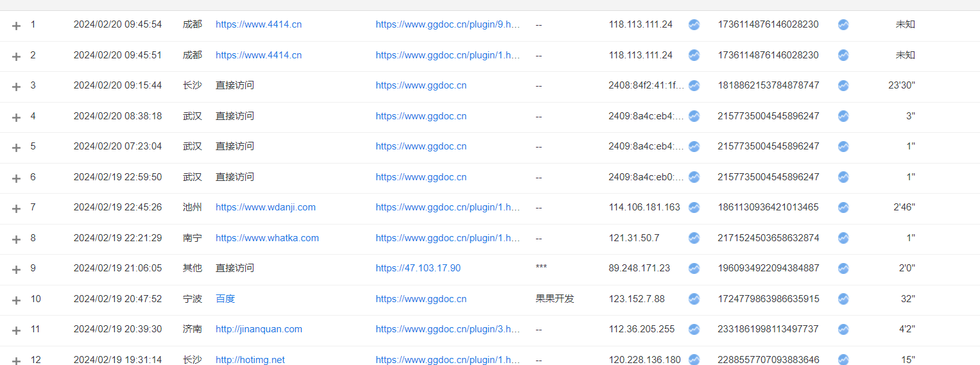Click trend icon after visitor ID 1724779863986635915

[x=843, y=299]
